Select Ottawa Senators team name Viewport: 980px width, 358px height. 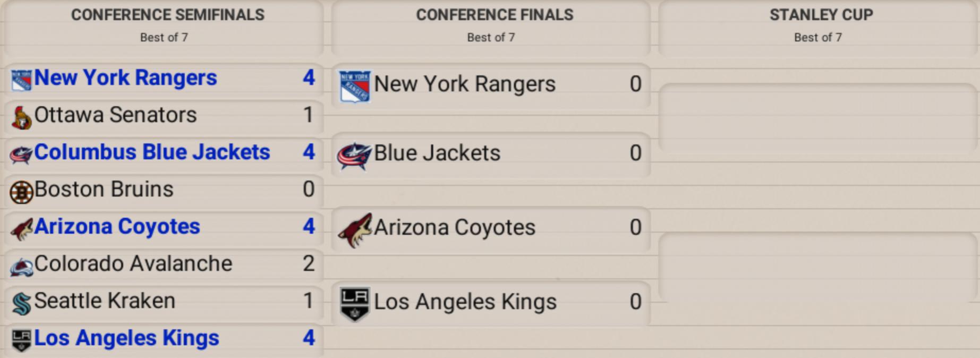click(115, 115)
